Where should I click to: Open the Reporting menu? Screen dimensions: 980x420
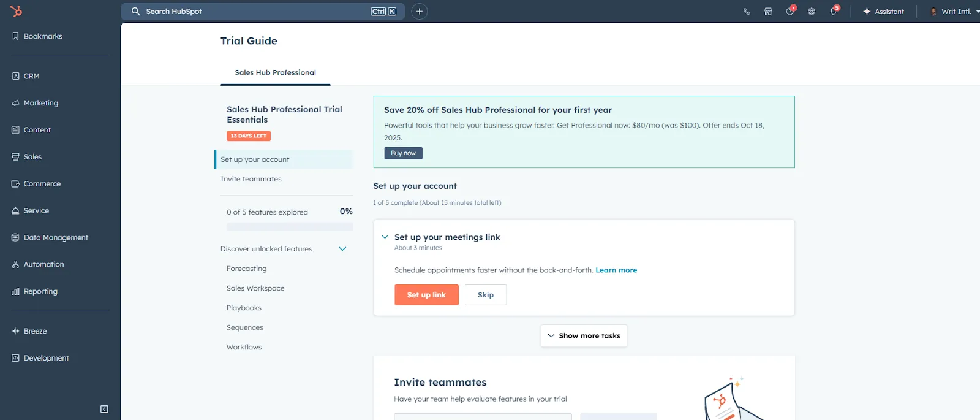pyautogui.click(x=34, y=292)
